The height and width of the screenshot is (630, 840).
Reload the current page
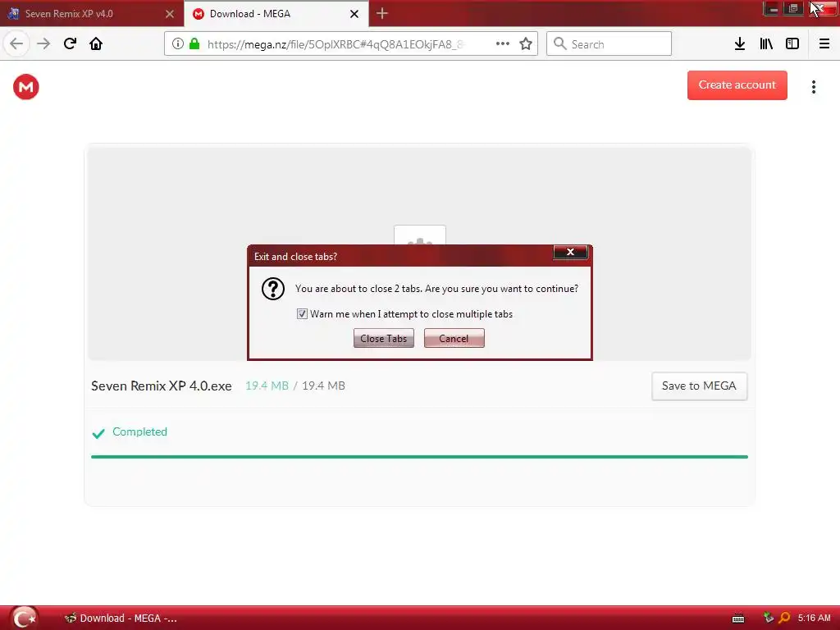pos(70,43)
